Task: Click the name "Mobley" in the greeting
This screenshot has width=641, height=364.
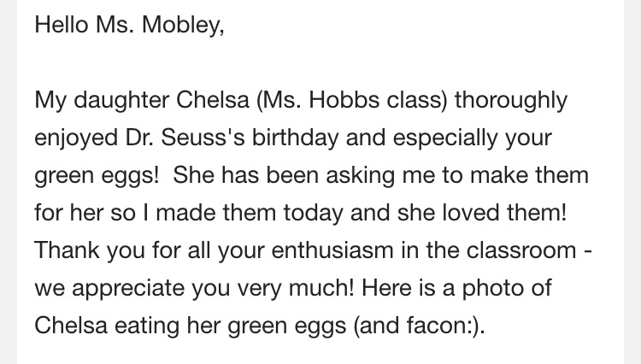Action: coord(186,26)
